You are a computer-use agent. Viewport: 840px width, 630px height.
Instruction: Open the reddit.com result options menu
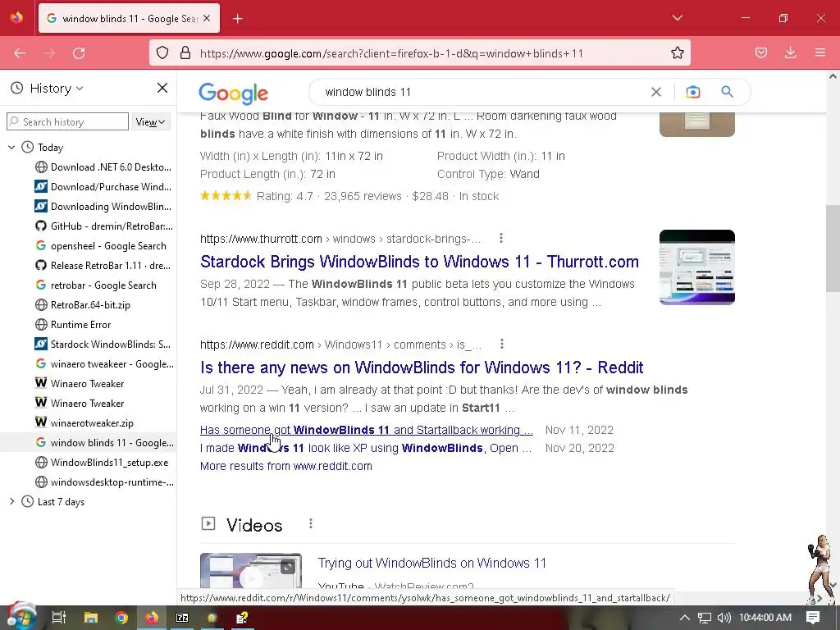pos(501,344)
